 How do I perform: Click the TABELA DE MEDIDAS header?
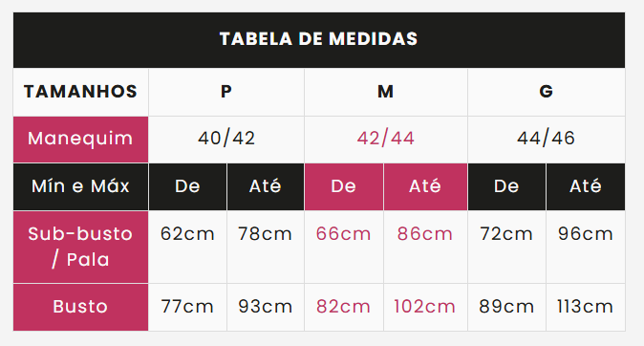click(x=319, y=39)
